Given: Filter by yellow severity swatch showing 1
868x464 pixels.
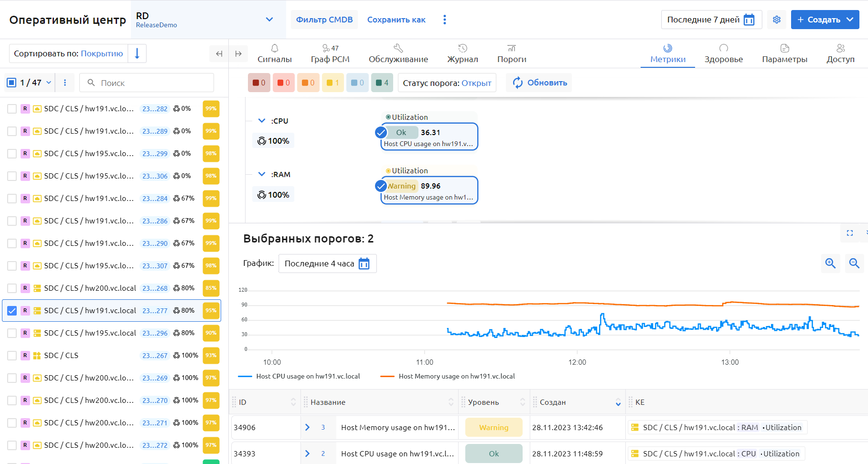Looking at the screenshot, I should [332, 83].
